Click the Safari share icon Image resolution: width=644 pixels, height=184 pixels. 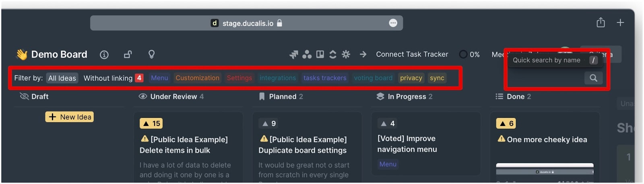coord(601,23)
